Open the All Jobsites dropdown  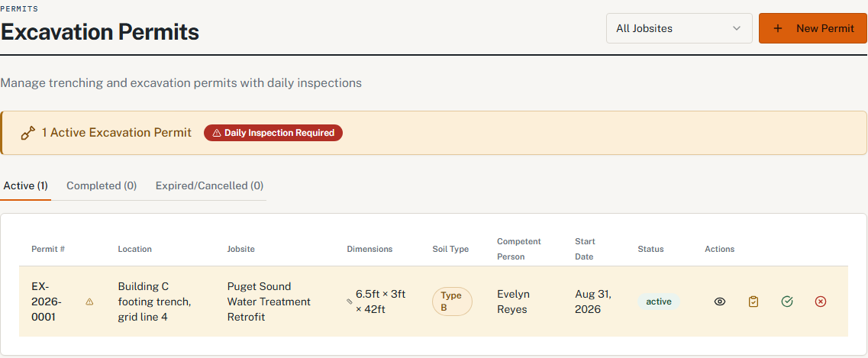click(679, 28)
